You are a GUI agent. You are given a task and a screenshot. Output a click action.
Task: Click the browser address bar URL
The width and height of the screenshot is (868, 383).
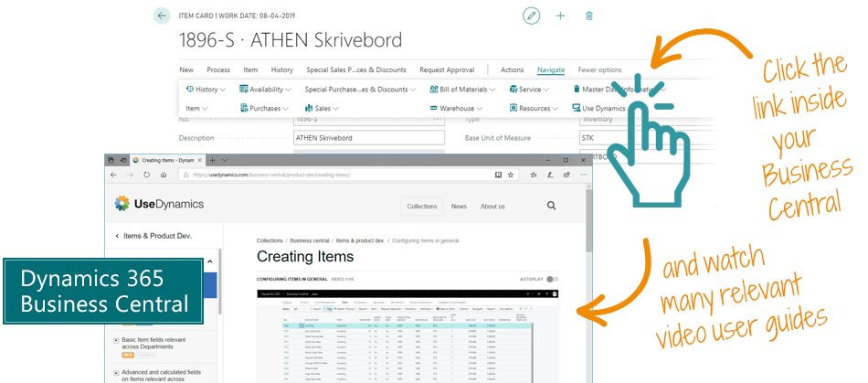(271, 175)
